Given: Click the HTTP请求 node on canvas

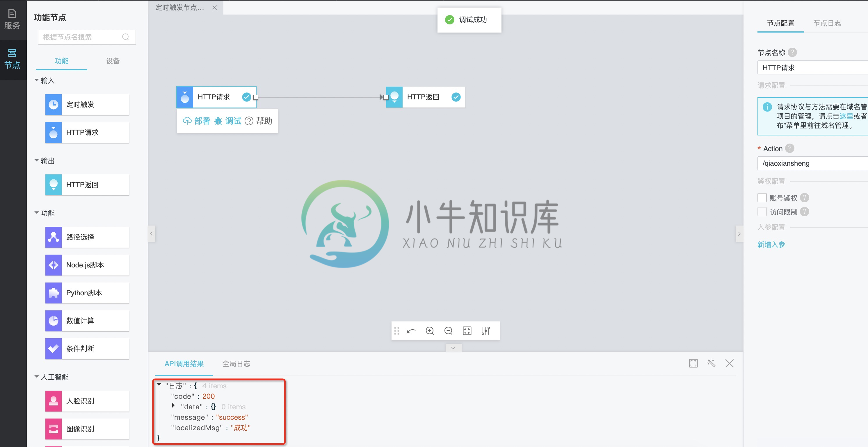Looking at the screenshot, I should point(216,97).
